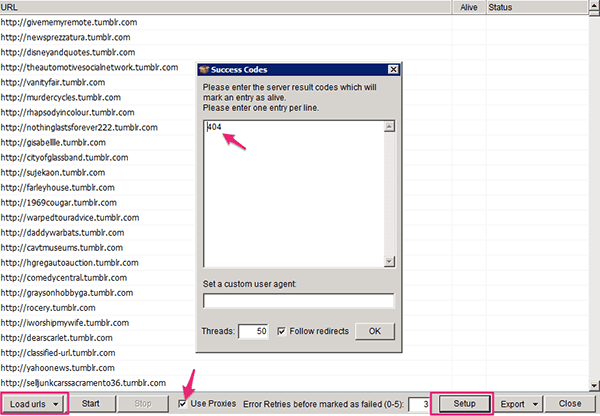Toggle the Follow redirects checkbox
Image resolution: width=600 pixels, height=416 pixels.
coord(282,330)
